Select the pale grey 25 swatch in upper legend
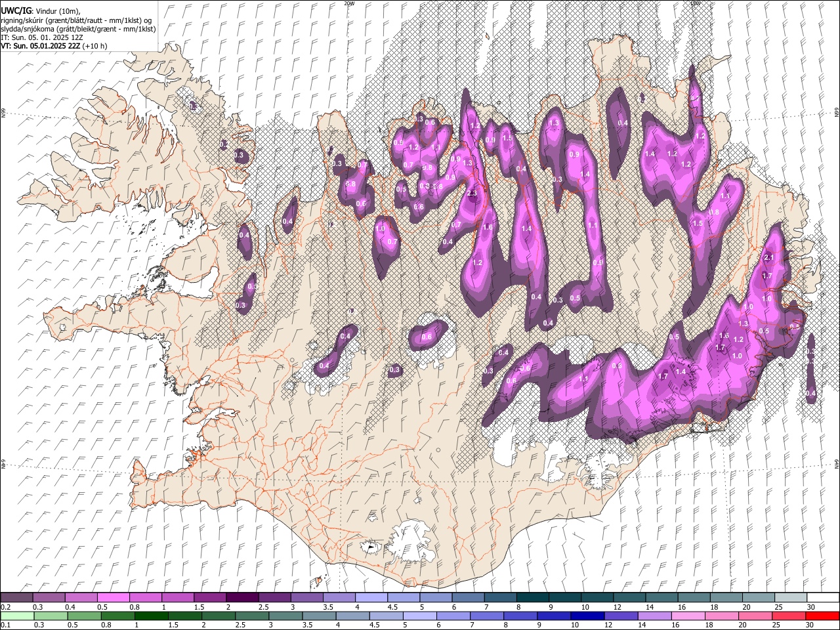The height and width of the screenshot is (630, 840). coord(790,597)
